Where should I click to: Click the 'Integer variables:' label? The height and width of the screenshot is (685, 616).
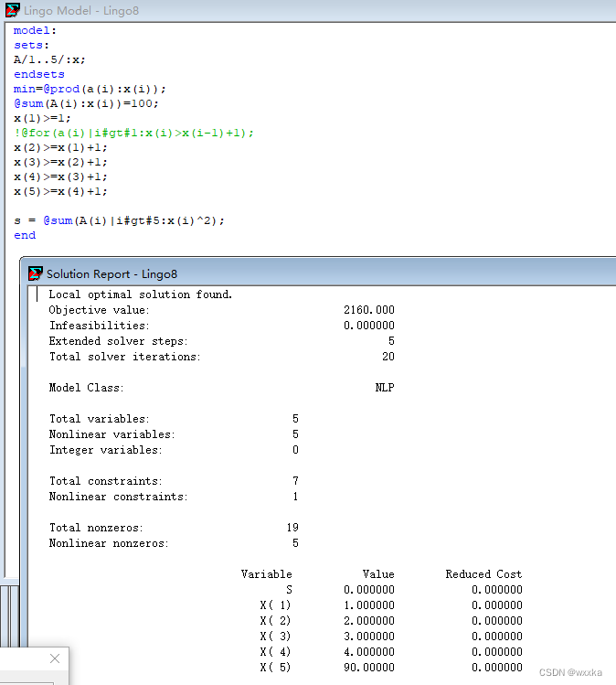pos(106,450)
